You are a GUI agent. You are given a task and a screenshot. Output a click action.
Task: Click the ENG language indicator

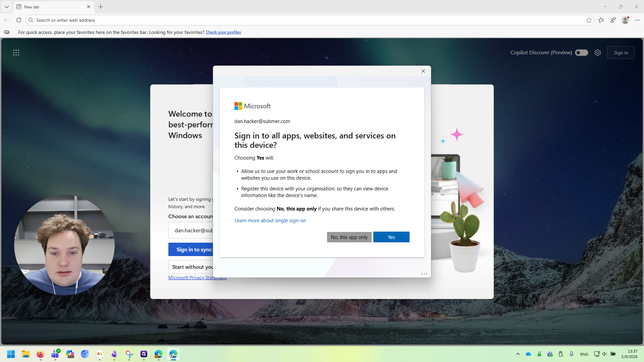(584, 354)
